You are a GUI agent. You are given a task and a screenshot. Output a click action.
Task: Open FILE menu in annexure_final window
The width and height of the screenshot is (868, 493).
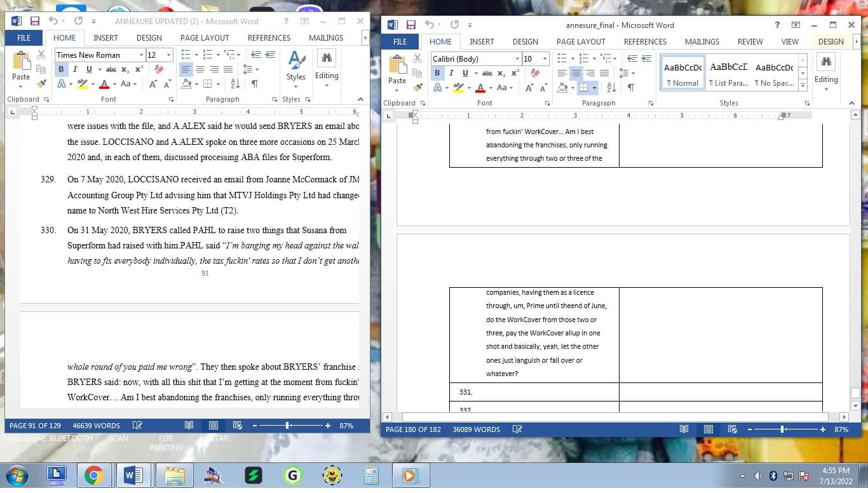(400, 42)
